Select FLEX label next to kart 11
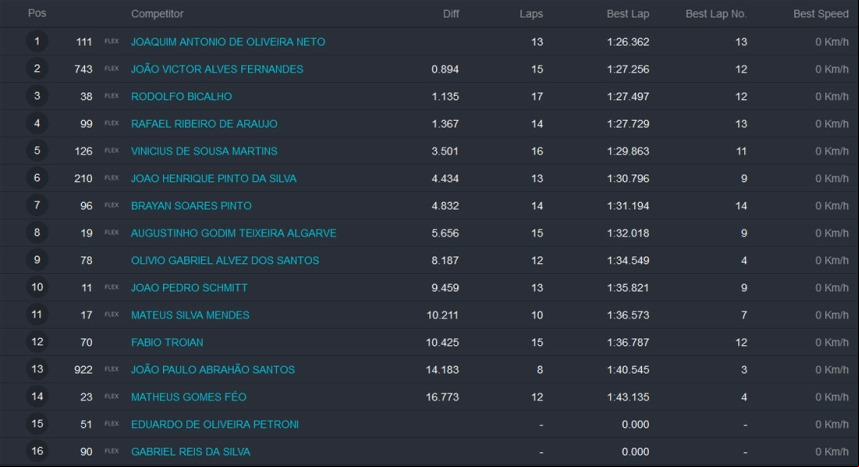The image size is (859, 467). pos(112,287)
